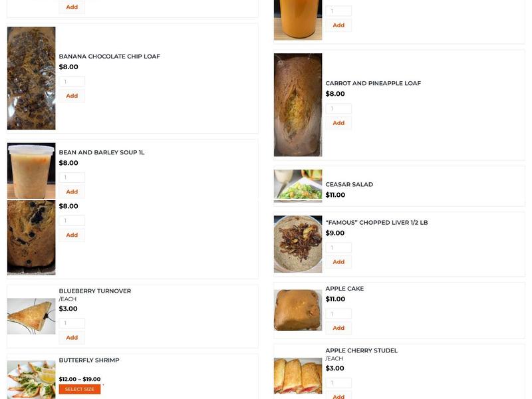Click Select Size for Butterfly Shrimp
532x399 pixels.
pos(79,389)
